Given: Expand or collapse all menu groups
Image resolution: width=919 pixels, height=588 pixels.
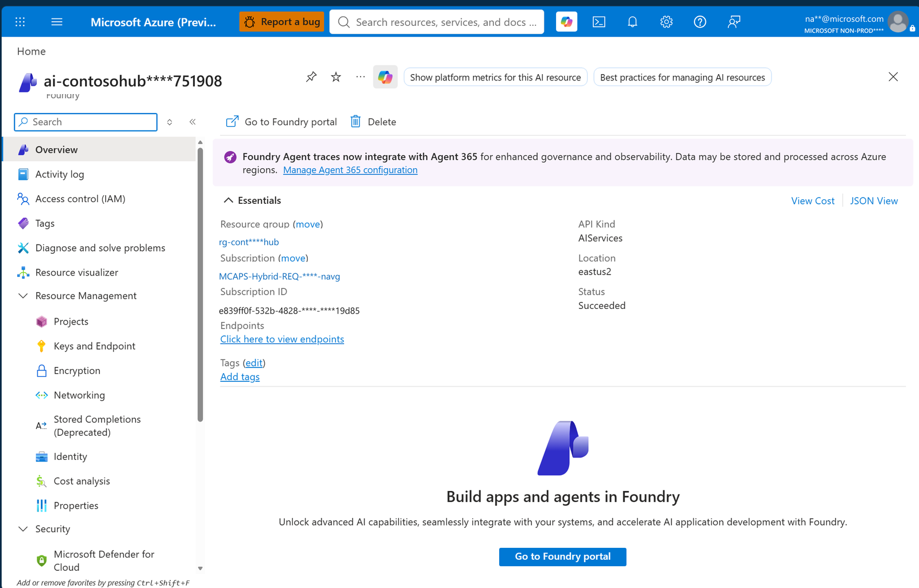Looking at the screenshot, I should tap(169, 122).
